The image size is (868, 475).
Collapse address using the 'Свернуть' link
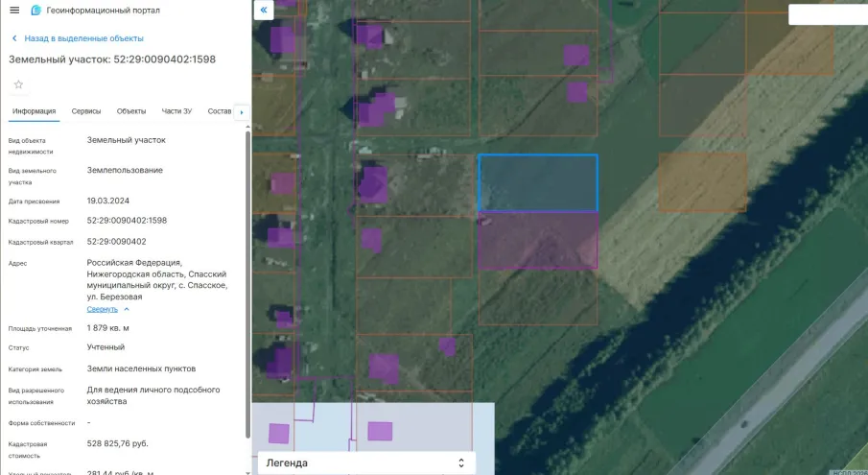tap(103, 309)
